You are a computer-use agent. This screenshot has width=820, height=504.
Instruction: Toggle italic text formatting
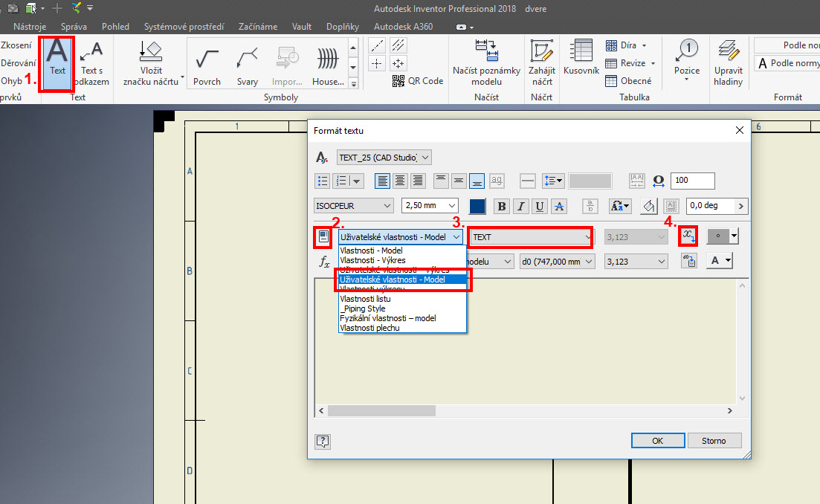click(x=521, y=206)
